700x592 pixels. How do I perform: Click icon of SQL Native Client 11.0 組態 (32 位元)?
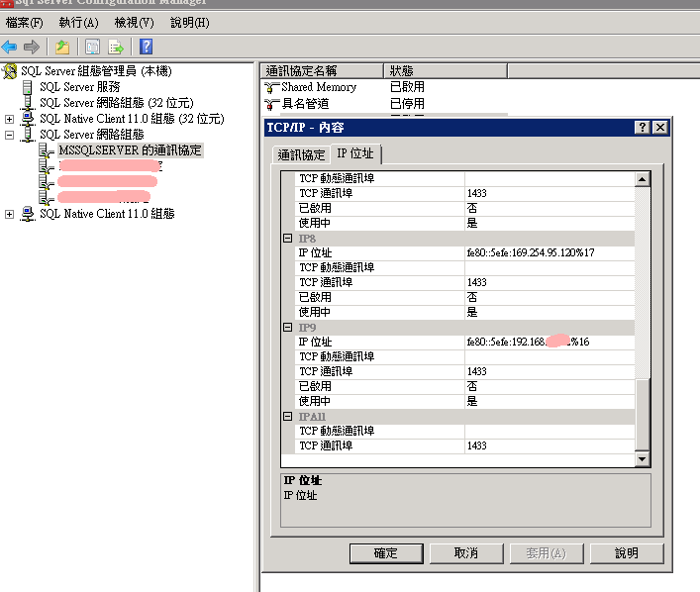point(28,119)
